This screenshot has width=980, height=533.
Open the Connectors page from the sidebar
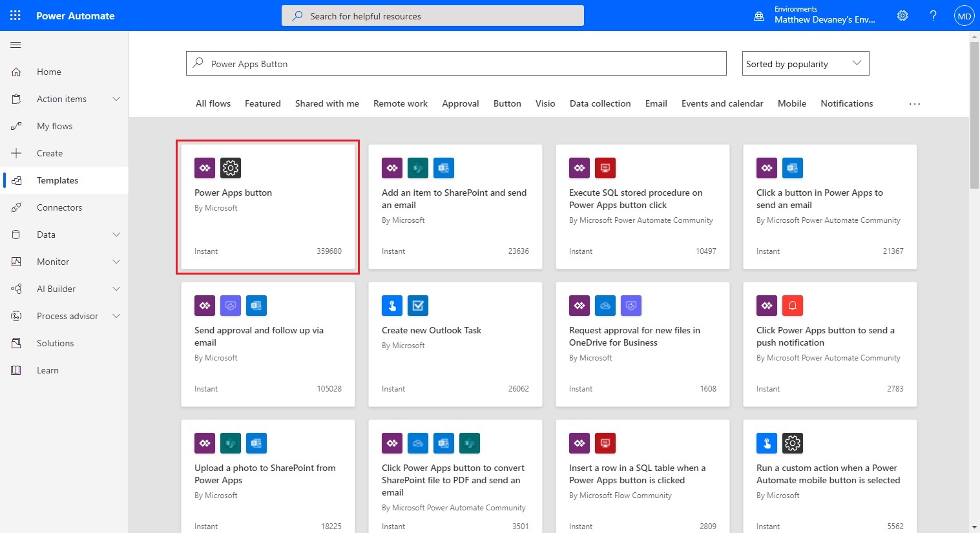59,207
